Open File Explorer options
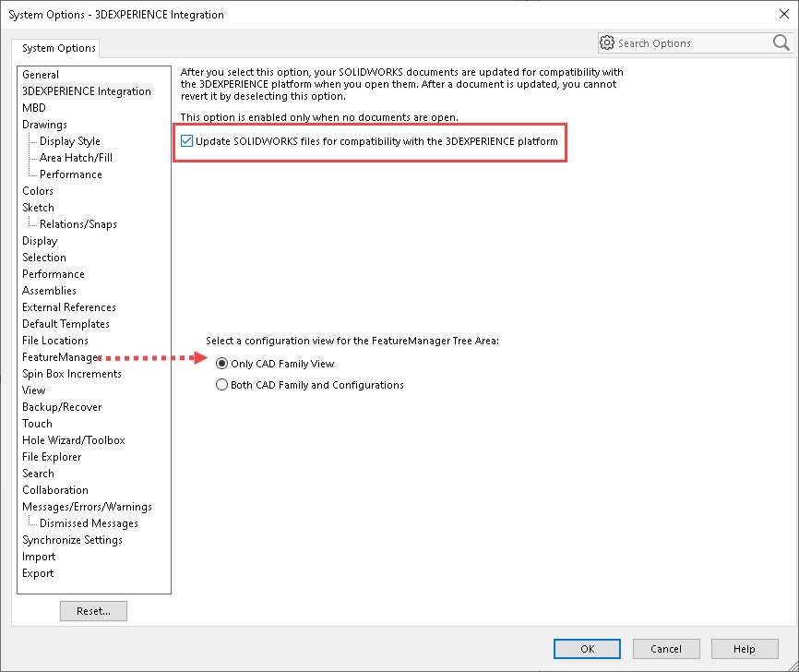799x672 pixels. [x=52, y=457]
